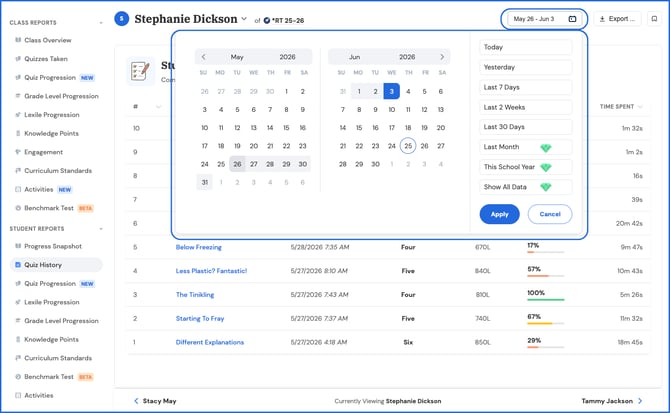
Task: Open the Stephanie Dickson student dropdown
Action: [244, 19]
